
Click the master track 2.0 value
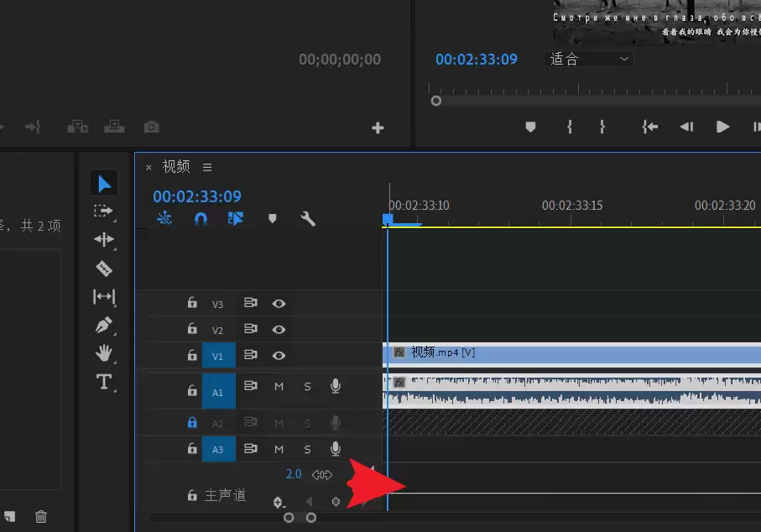point(294,474)
